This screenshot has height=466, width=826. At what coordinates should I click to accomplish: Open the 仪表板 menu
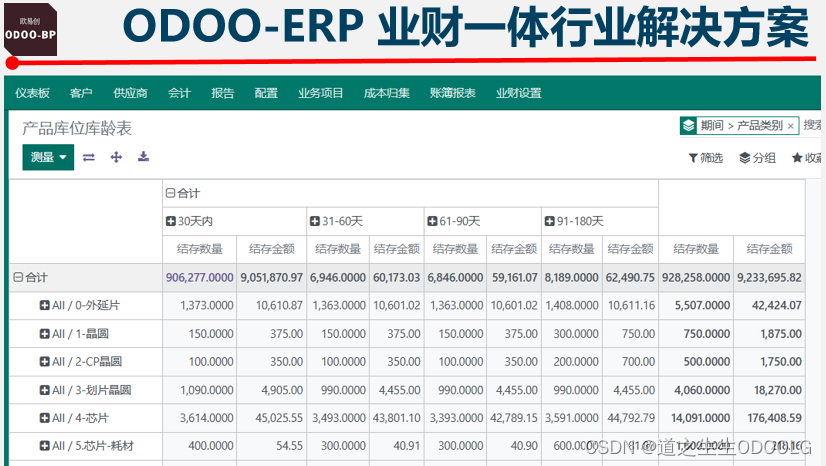coord(32,93)
